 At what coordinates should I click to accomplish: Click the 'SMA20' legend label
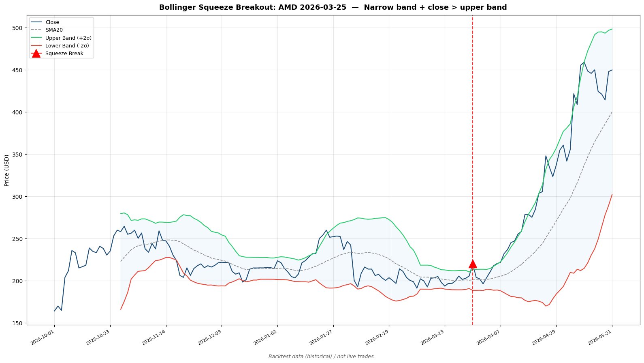[x=54, y=30]
